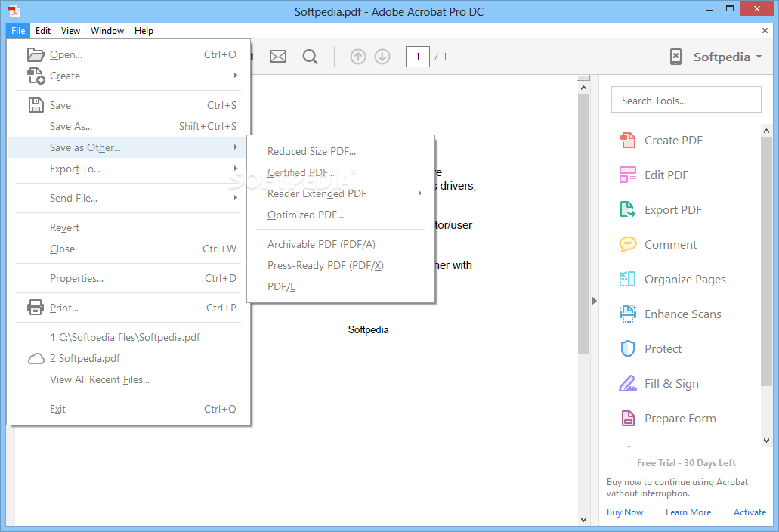Select Save as Other... menu entry
This screenshot has width=779, height=532.
(128, 147)
